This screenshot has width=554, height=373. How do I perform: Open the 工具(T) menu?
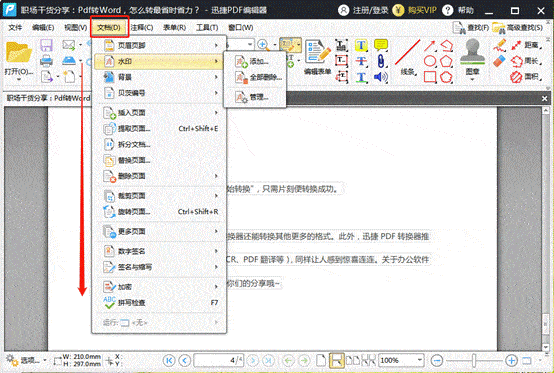point(207,28)
